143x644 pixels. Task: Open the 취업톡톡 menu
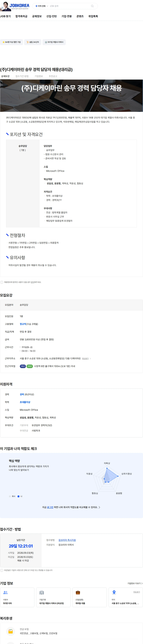93,16
